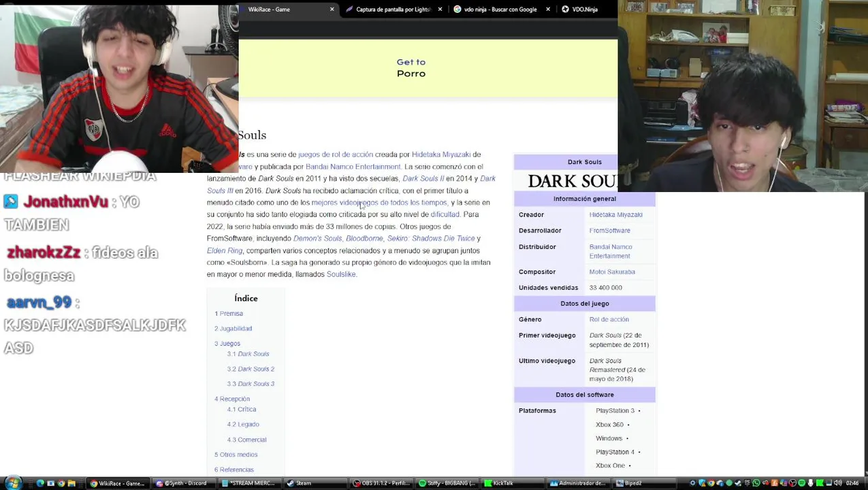
Task: Switch to the VDO.Ninja browser tab
Action: coord(584,10)
